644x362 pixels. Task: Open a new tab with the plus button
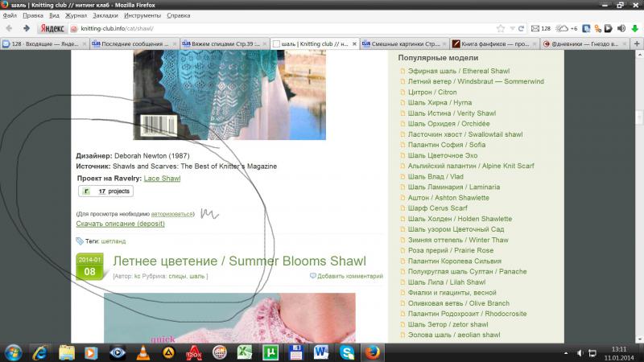(x=637, y=43)
